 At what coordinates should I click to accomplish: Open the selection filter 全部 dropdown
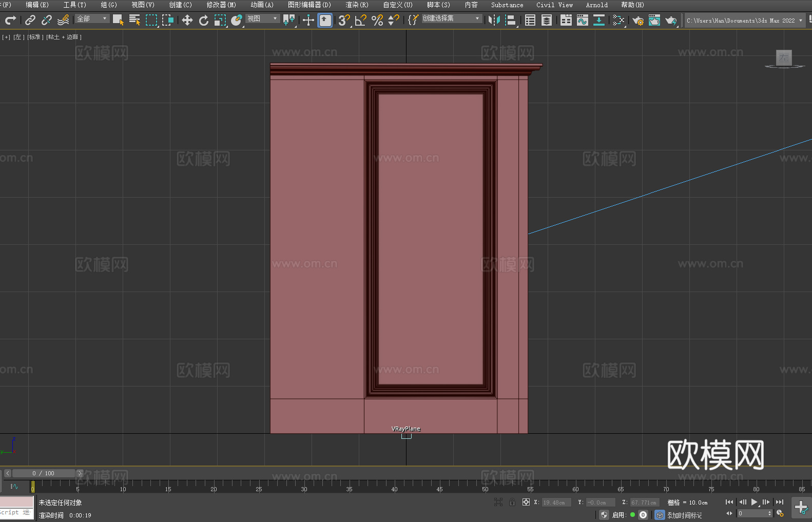pyautogui.click(x=92, y=18)
